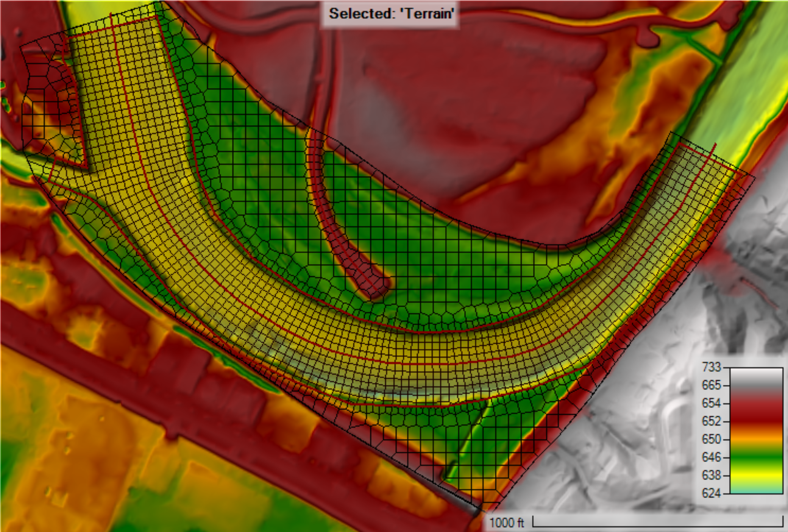Click the 624 minimum legend value
This screenshot has height=532, width=788.
[x=711, y=493]
